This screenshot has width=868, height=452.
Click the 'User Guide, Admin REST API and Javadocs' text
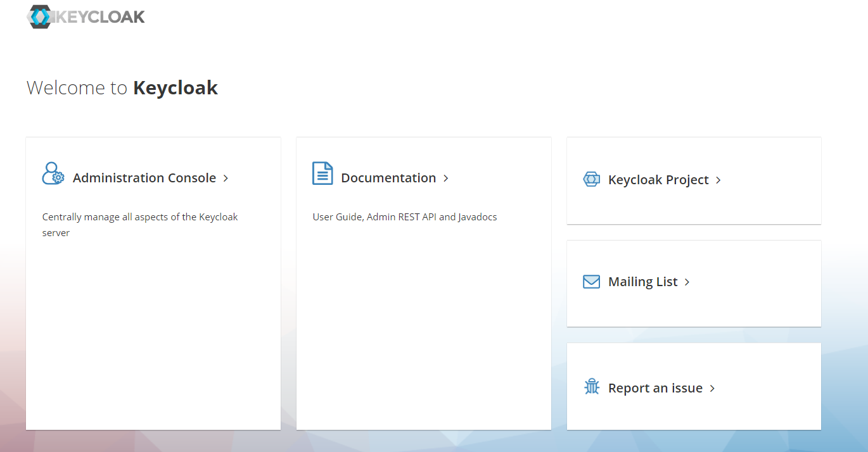click(405, 217)
